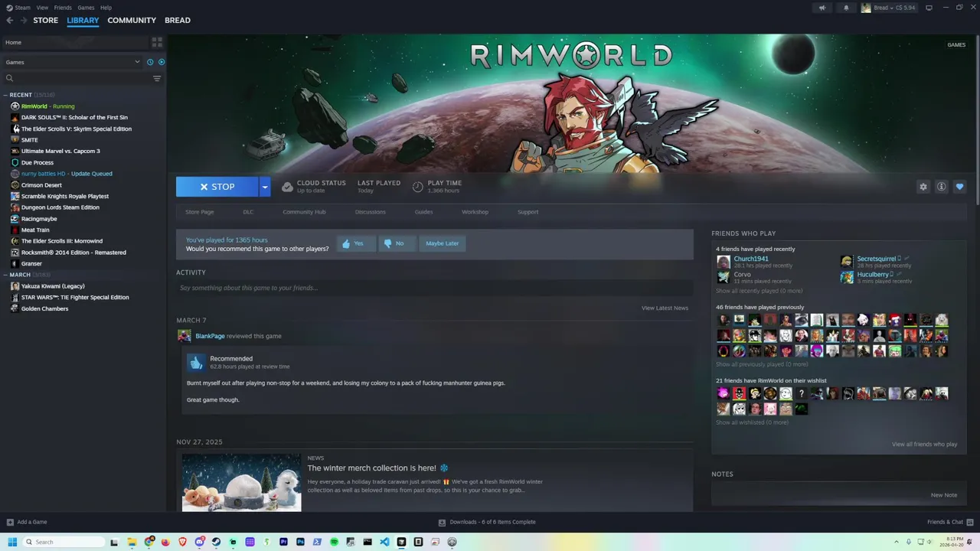980x551 pixels.
Task: Go back with the left arrow
Action: 9,21
